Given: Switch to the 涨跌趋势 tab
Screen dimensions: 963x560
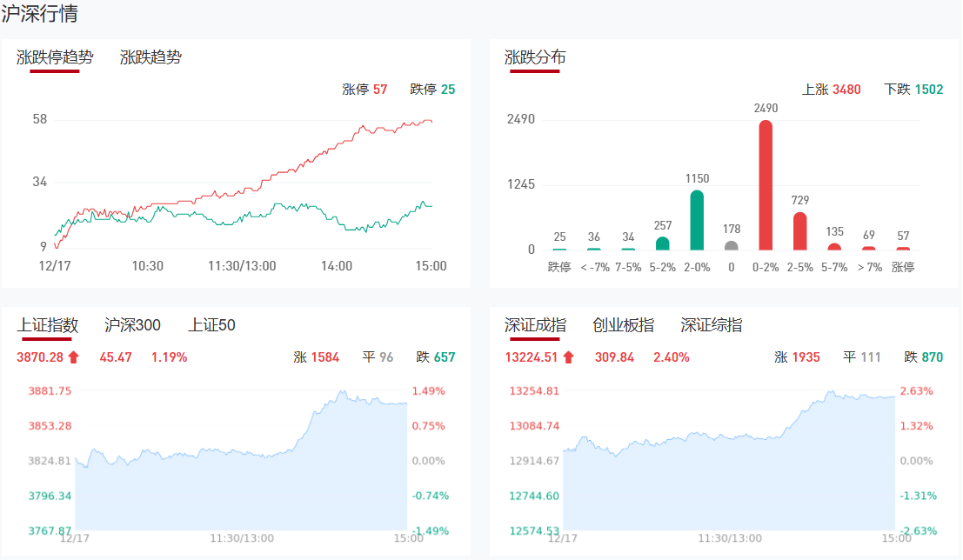Looking at the screenshot, I should coord(150,57).
